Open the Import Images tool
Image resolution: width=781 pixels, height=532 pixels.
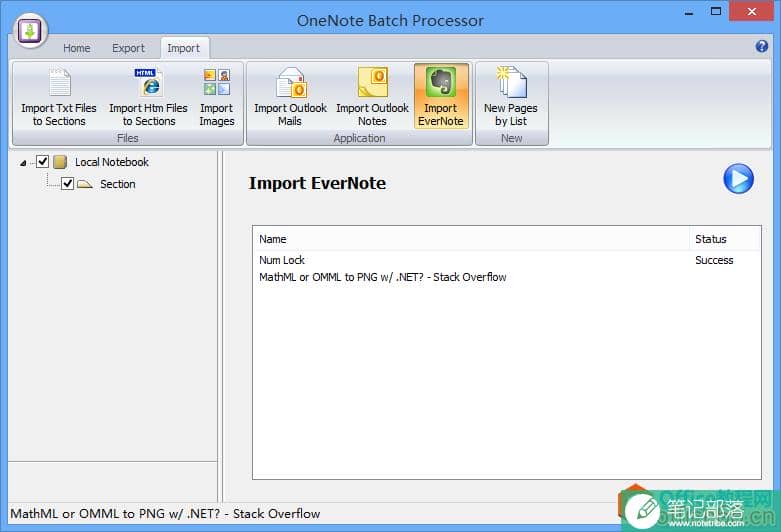pos(217,98)
